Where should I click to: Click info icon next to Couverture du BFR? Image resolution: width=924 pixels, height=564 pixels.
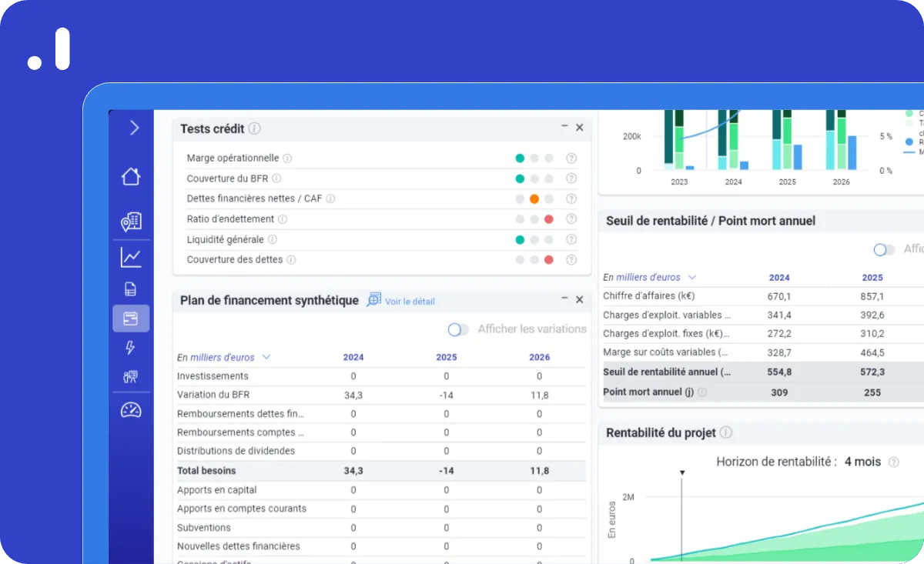[x=276, y=179]
